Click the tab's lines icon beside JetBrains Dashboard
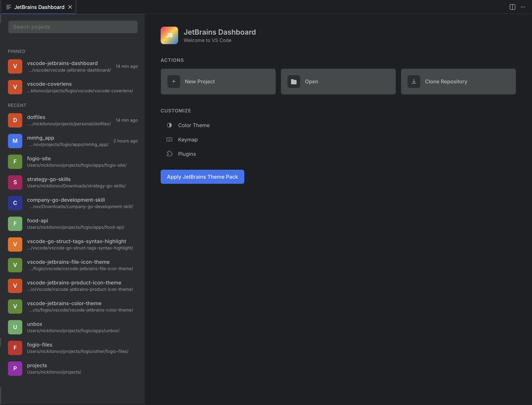Screen dimensions: 532x405 [9, 7]
